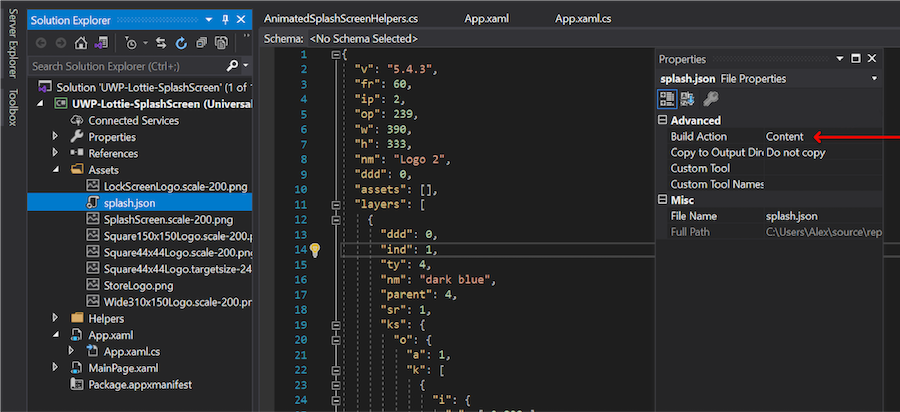Image resolution: width=900 pixels, height=412 pixels.
Task: Close the Solution Explorer panel
Action: [x=241, y=20]
